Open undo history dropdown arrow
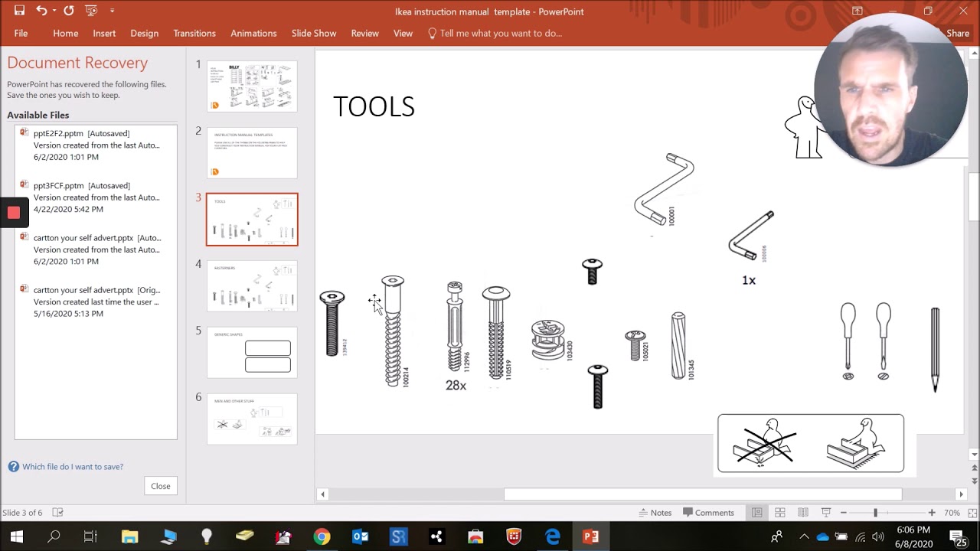 [x=54, y=11]
